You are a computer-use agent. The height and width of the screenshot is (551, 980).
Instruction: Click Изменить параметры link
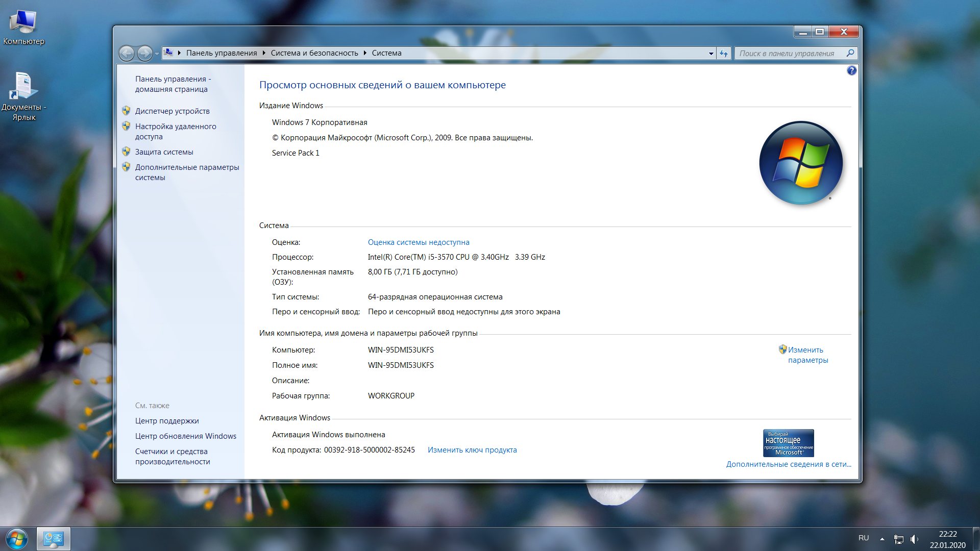pos(808,355)
